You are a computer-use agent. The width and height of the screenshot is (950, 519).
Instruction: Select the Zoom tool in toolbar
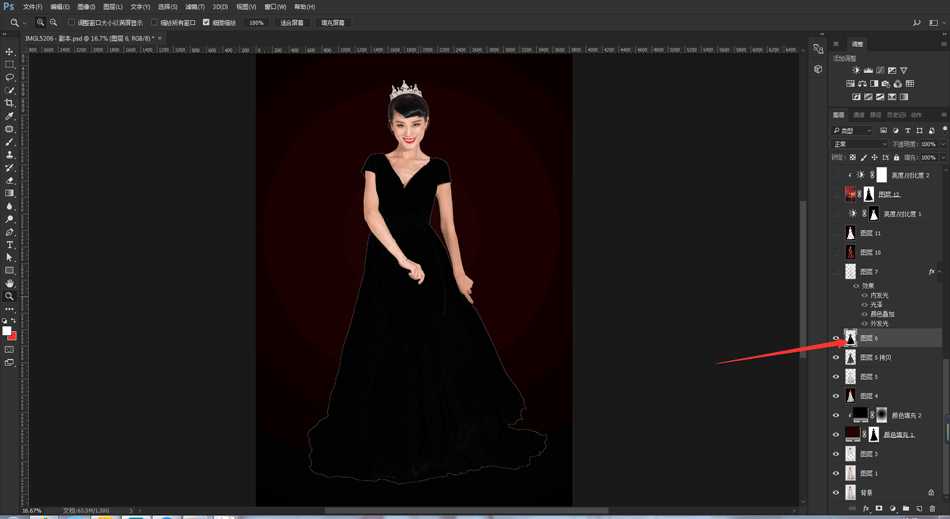coord(10,296)
